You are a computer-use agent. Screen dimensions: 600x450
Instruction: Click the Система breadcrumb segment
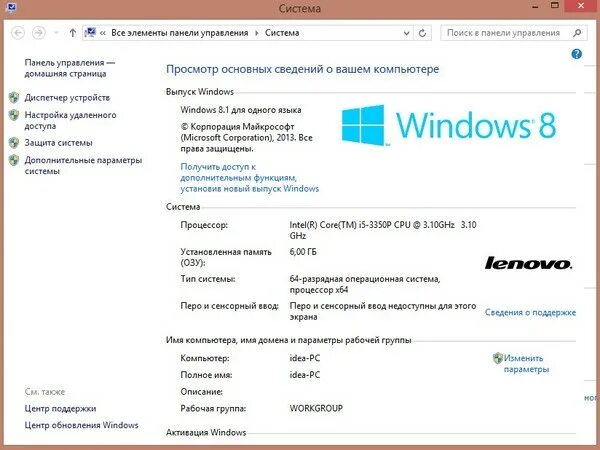(x=282, y=33)
